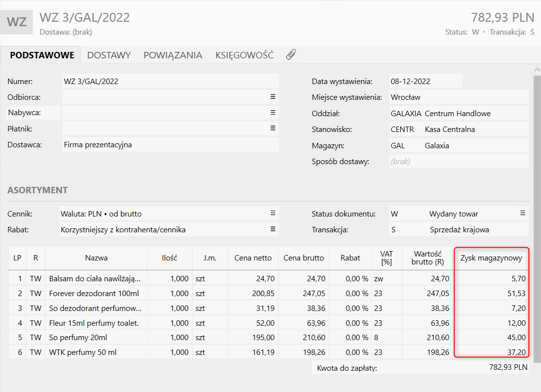
Task: Sort by Zysk magazynowy column header
Action: coord(491,258)
